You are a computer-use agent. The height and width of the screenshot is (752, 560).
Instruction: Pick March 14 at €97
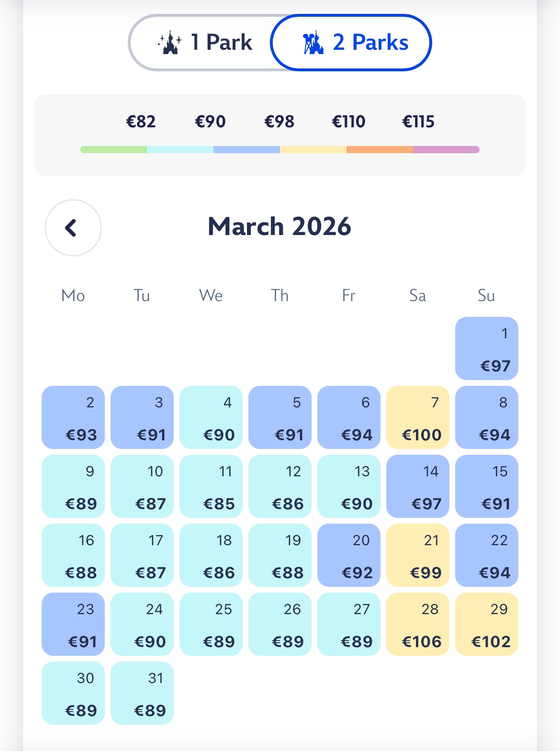click(417, 486)
